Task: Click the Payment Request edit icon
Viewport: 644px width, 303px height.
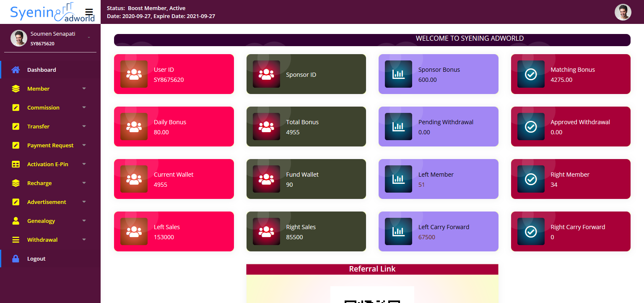Action: click(16, 145)
